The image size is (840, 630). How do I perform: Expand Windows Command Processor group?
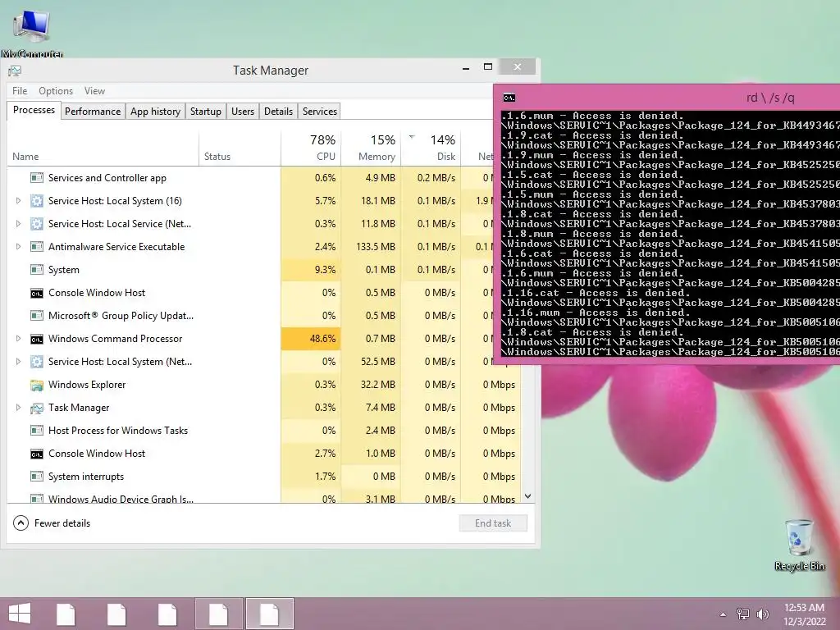pos(18,339)
